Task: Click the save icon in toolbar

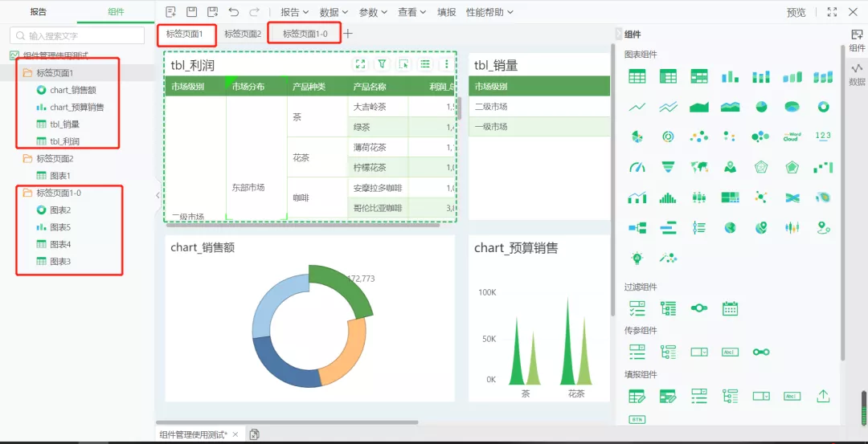Action: click(191, 11)
